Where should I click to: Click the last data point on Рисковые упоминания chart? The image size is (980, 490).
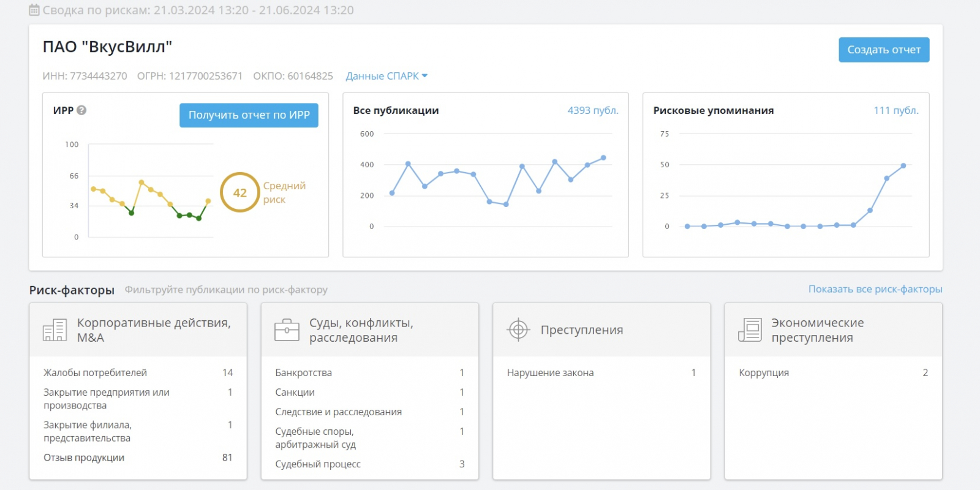[x=903, y=166]
